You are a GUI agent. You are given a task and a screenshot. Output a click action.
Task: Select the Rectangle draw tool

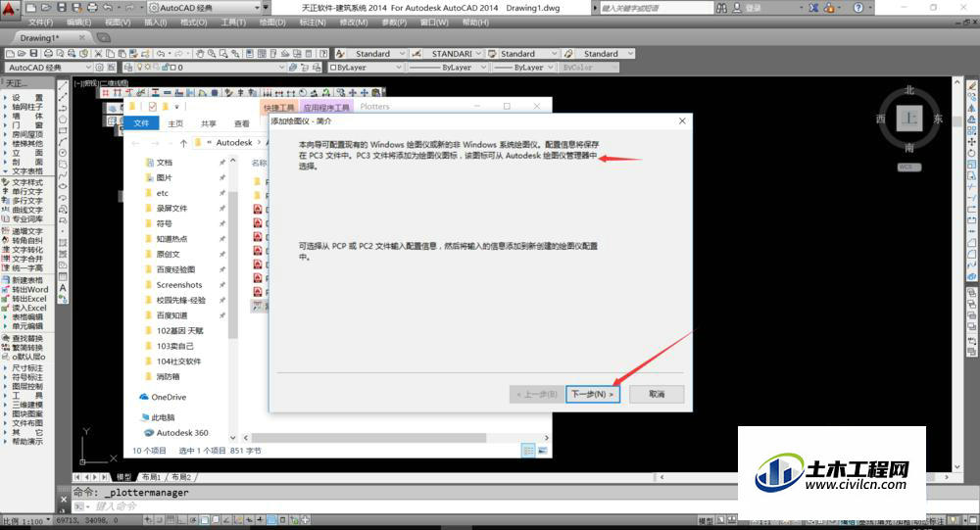click(63, 130)
